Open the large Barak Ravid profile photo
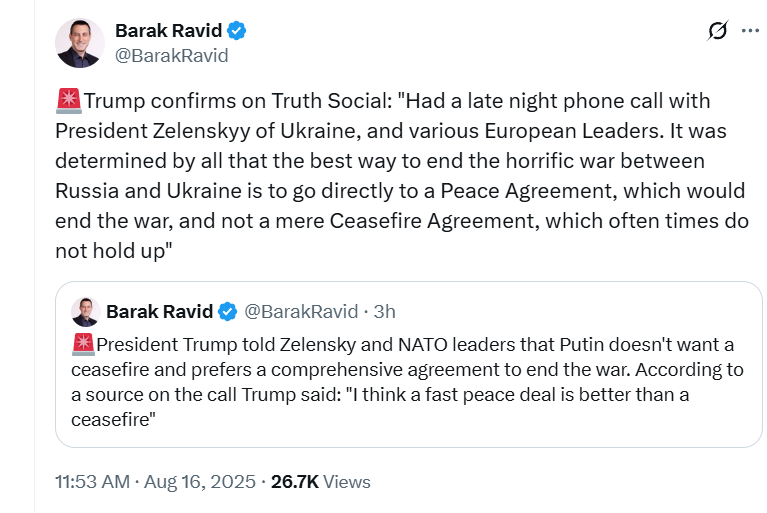Image resolution: width=767 pixels, height=513 pixels. click(79, 43)
